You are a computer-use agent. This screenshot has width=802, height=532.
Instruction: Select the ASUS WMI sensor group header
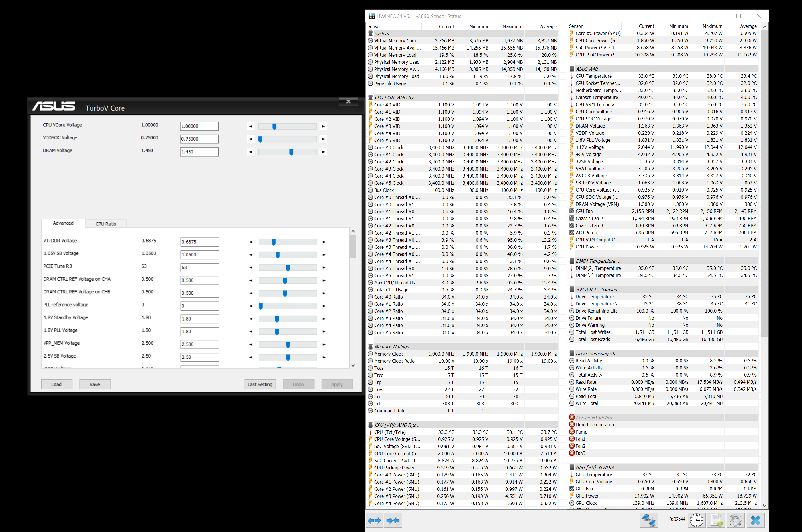[587, 69]
